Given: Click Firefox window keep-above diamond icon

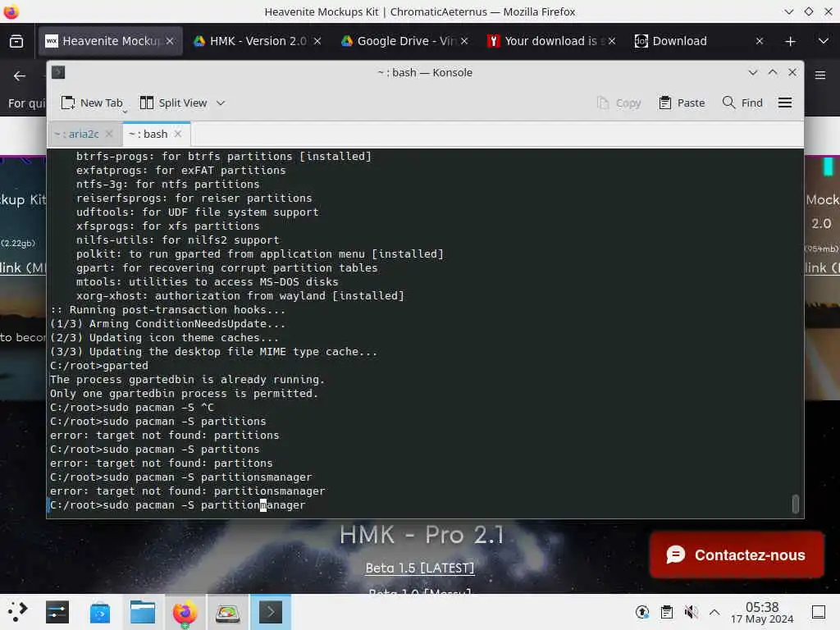Looking at the screenshot, I should 808,11.
